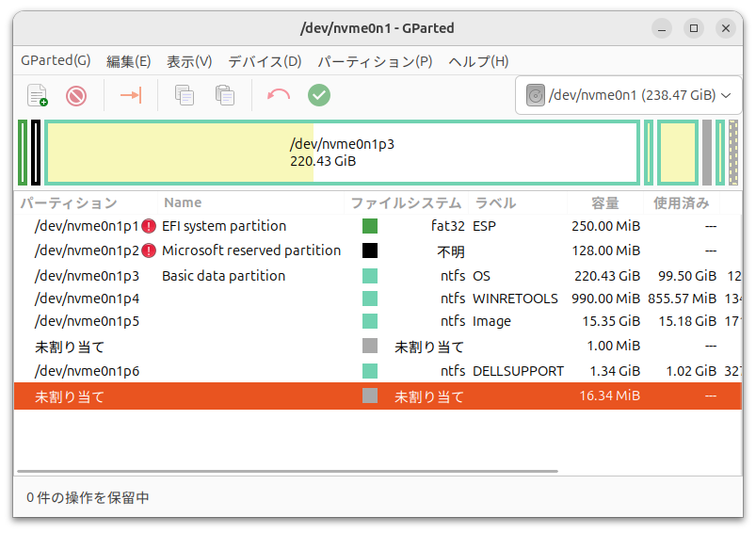Click the warning icon beside nvme0n1p1

pyautogui.click(x=149, y=226)
